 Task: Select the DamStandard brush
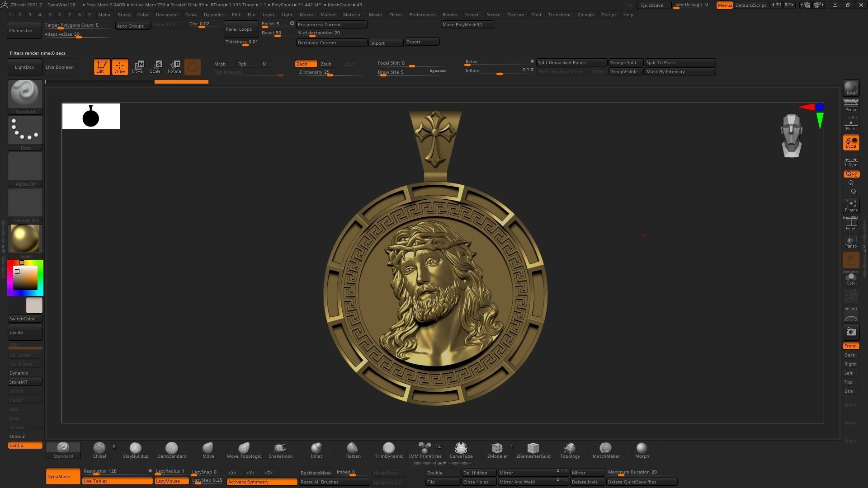click(172, 450)
